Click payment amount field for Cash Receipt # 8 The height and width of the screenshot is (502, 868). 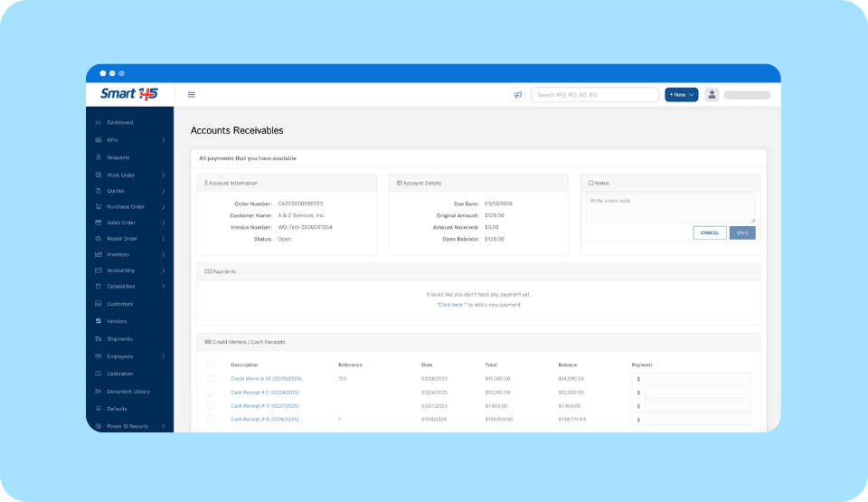coord(697,420)
